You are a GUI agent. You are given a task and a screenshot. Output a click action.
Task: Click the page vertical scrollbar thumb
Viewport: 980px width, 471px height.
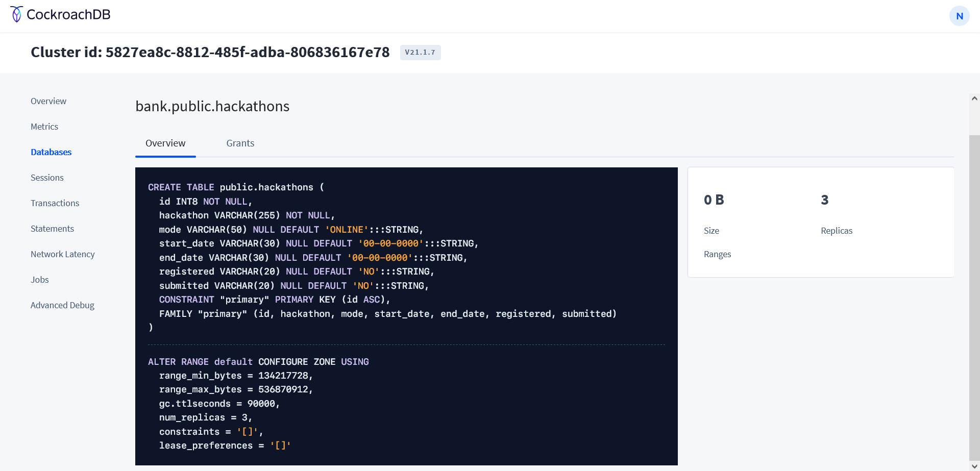974,299
